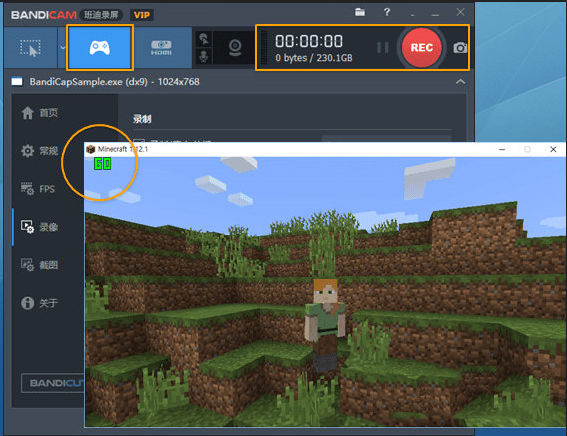Click the BandiCapSample.exe target title
The width and height of the screenshot is (567, 436).
pos(114,82)
